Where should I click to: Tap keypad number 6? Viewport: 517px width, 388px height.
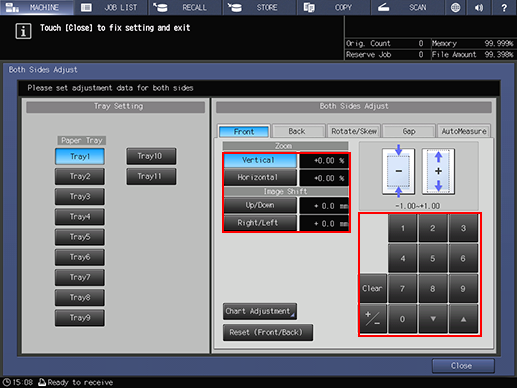pyautogui.click(x=463, y=258)
